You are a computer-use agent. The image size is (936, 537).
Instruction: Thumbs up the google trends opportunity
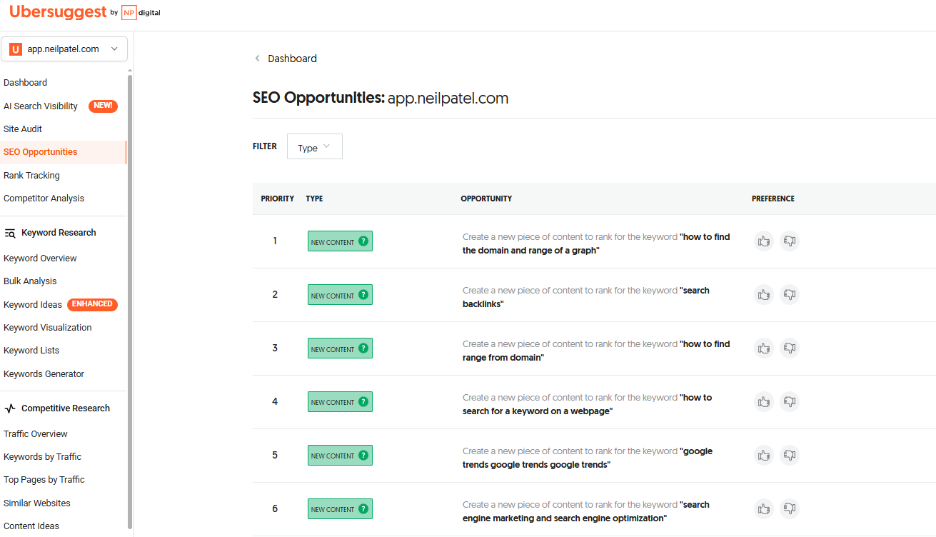(x=763, y=455)
